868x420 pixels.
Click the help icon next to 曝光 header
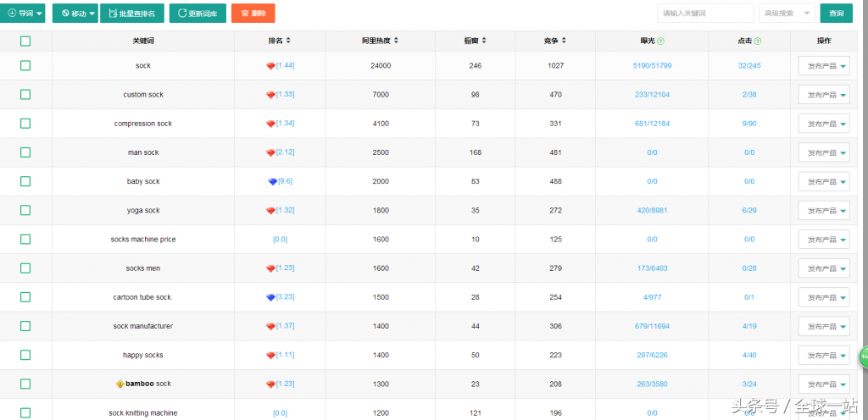[x=661, y=41]
